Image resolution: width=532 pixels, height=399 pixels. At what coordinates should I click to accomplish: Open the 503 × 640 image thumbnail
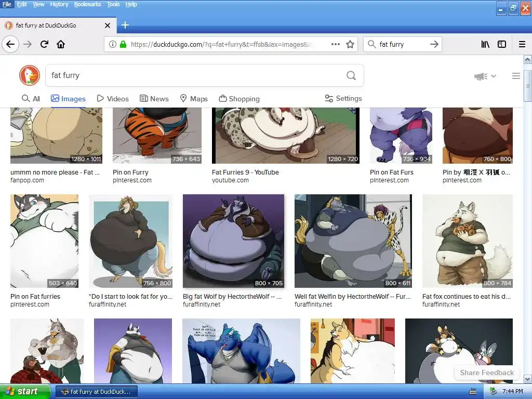(45, 241)
